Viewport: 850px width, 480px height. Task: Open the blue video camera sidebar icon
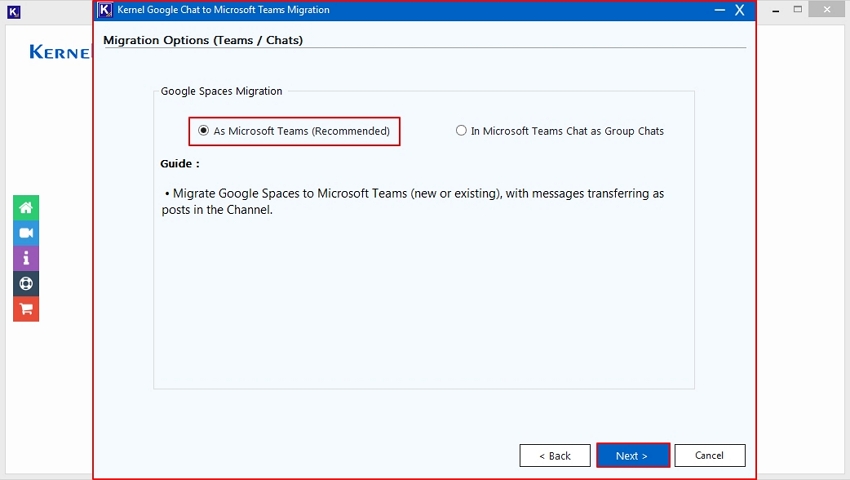tap(26, 233)
